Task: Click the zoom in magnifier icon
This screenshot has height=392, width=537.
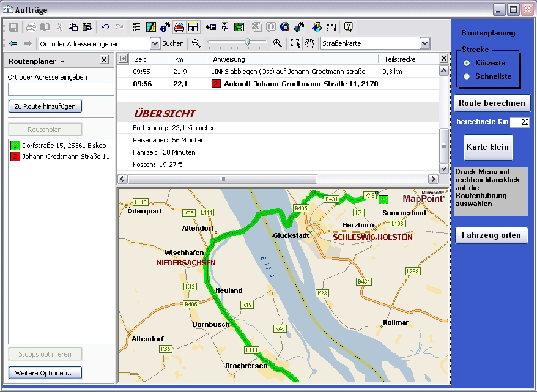Action: (278, 43)
